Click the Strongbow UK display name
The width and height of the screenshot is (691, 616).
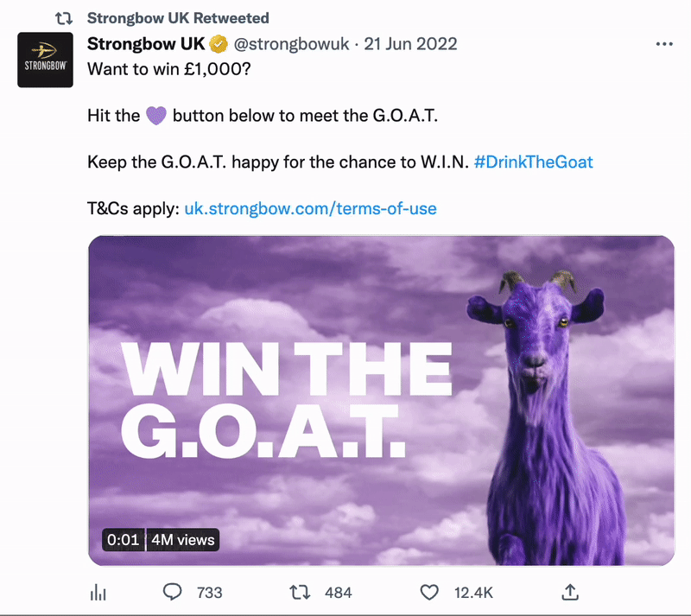click(x=146, y=44)
